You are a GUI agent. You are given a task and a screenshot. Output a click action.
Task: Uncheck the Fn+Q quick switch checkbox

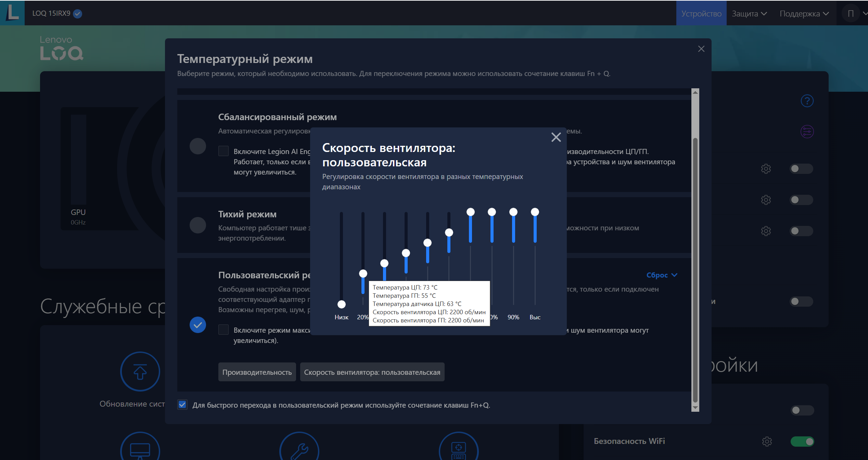(x=182, y=405)
